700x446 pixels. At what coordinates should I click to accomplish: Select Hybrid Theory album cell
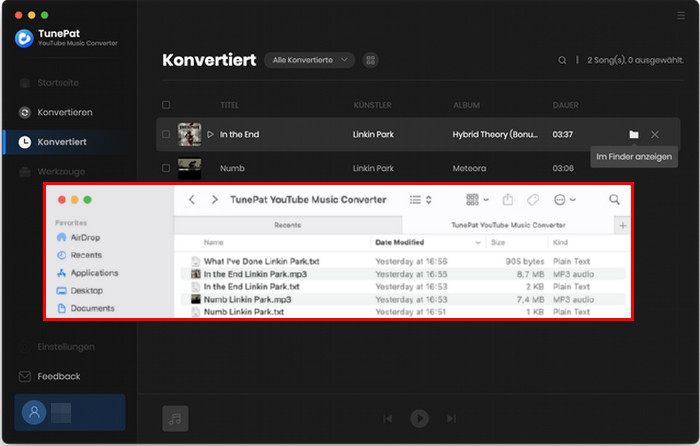click(495, 134)
